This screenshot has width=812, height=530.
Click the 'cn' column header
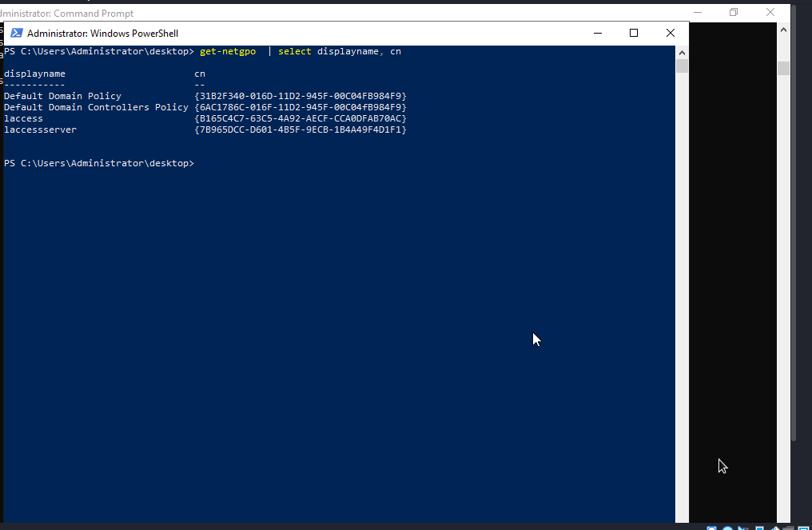tap(200, 74)
